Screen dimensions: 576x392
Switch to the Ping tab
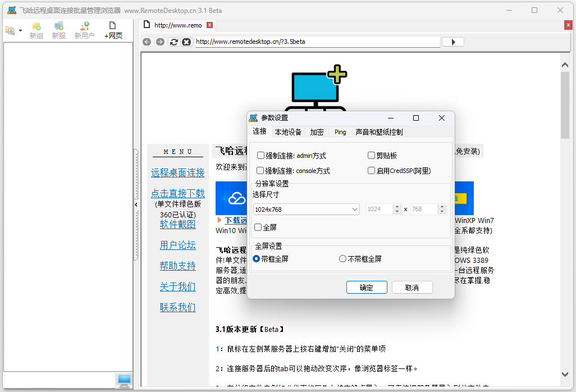pos(340,133)
